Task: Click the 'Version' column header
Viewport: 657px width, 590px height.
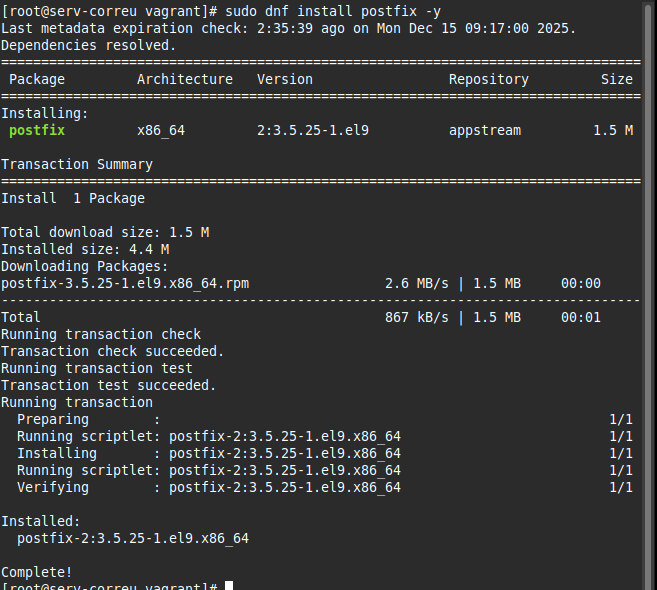Action: pos(285,79)
